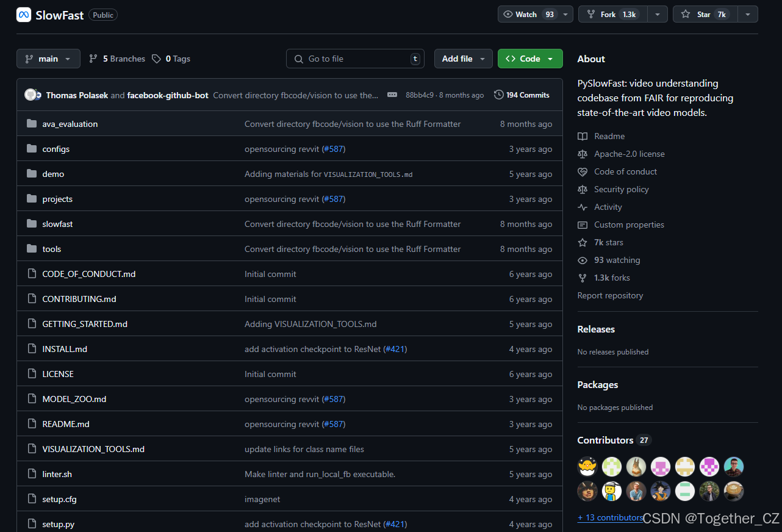The width and height of the screenshot is (782, 532).
Task: Click the Readme book icon in About
Action: 583,135
